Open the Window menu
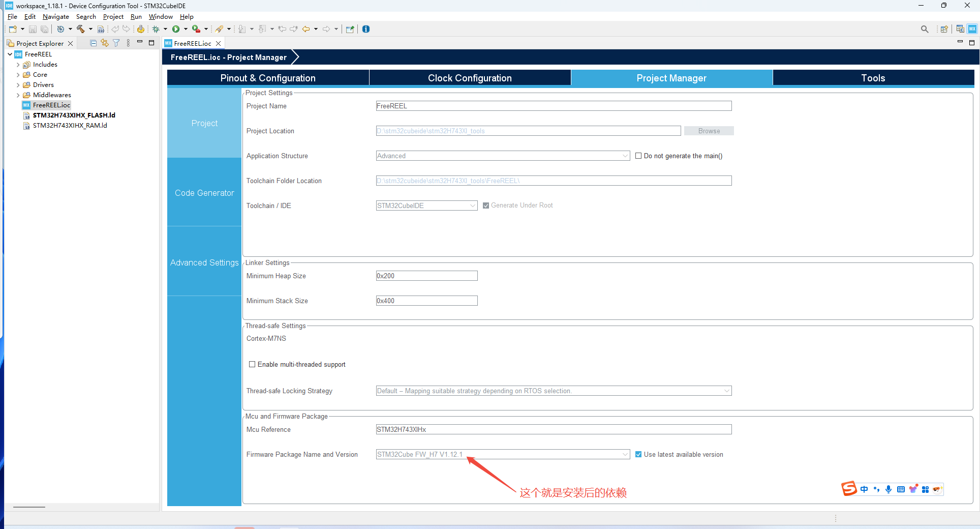The image size is (980, 529). (x=161, y=17)
